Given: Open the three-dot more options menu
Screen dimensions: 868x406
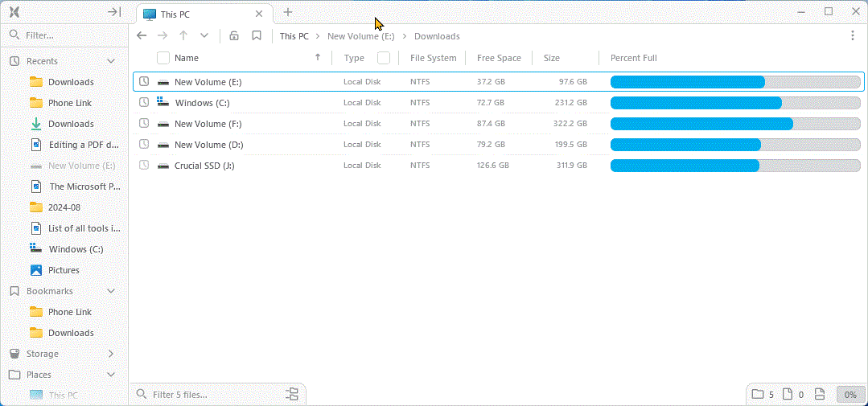Looking at the screenshot, I should click(853, 35).
